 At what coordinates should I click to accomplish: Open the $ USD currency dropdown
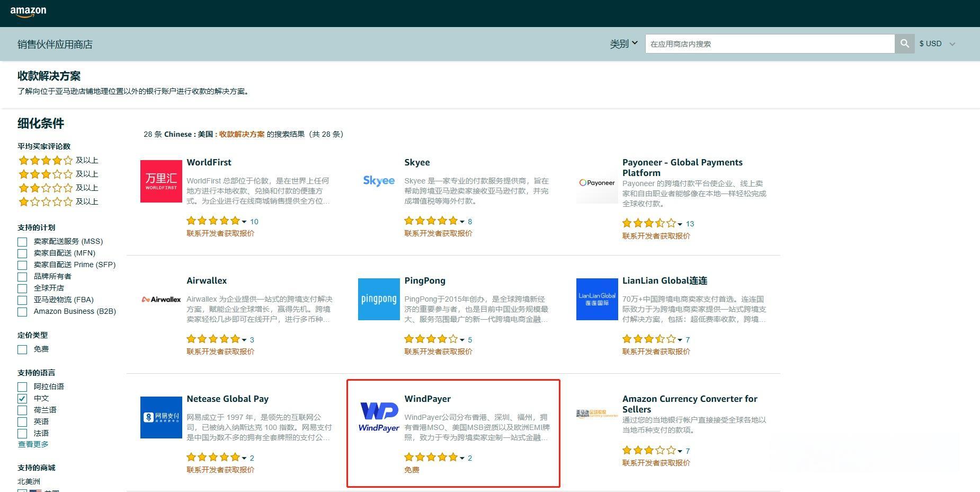point(937,44)
